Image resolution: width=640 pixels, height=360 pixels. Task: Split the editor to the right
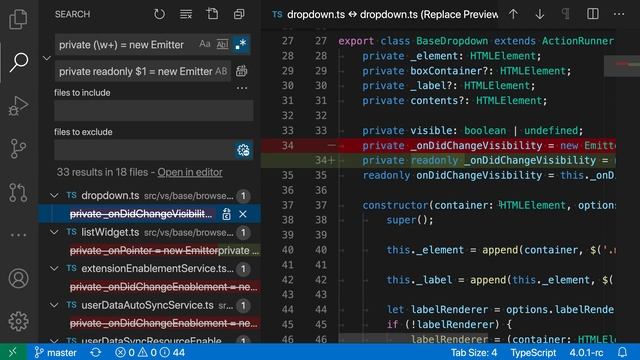(593, 14)
